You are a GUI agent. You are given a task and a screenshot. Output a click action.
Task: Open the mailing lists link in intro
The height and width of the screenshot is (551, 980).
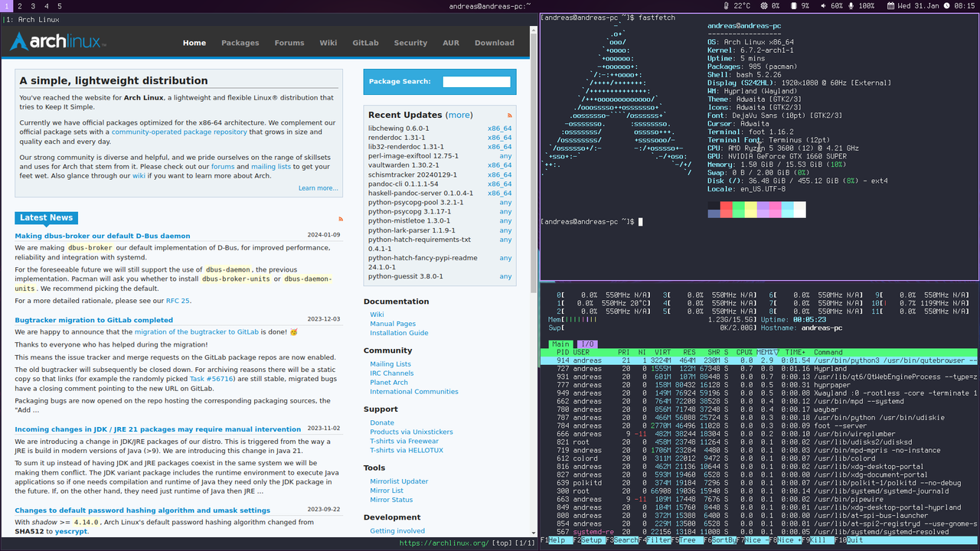(271, 166)
